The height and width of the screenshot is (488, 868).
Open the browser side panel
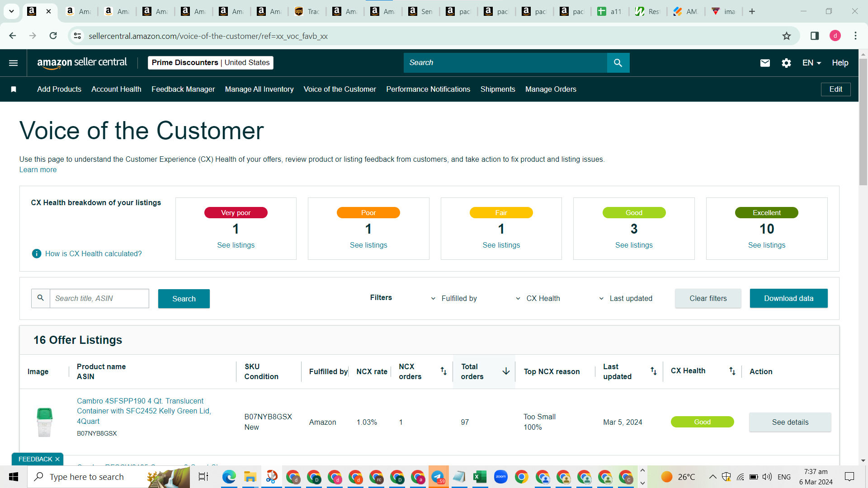point(815,36)
